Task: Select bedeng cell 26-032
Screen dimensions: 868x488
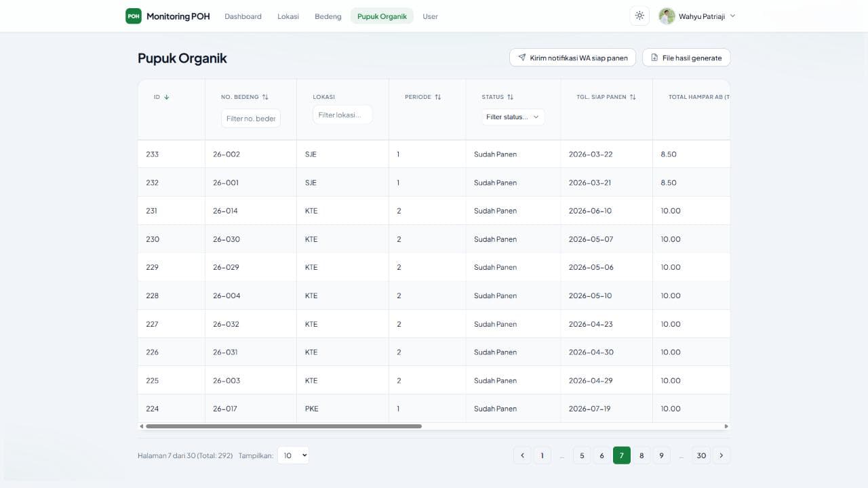Action: coord(226,324)
